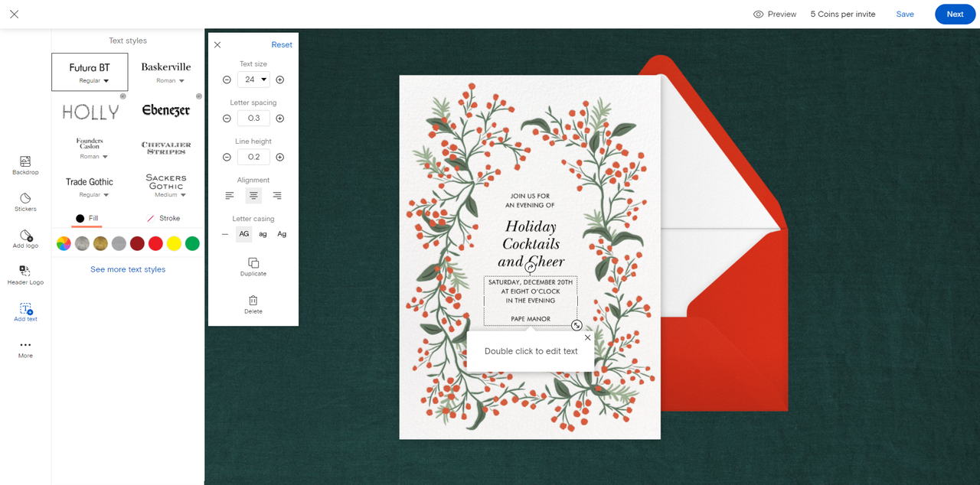Screen dimensions: 980x485
Task: Close the text settings panel
Action: 217,45
